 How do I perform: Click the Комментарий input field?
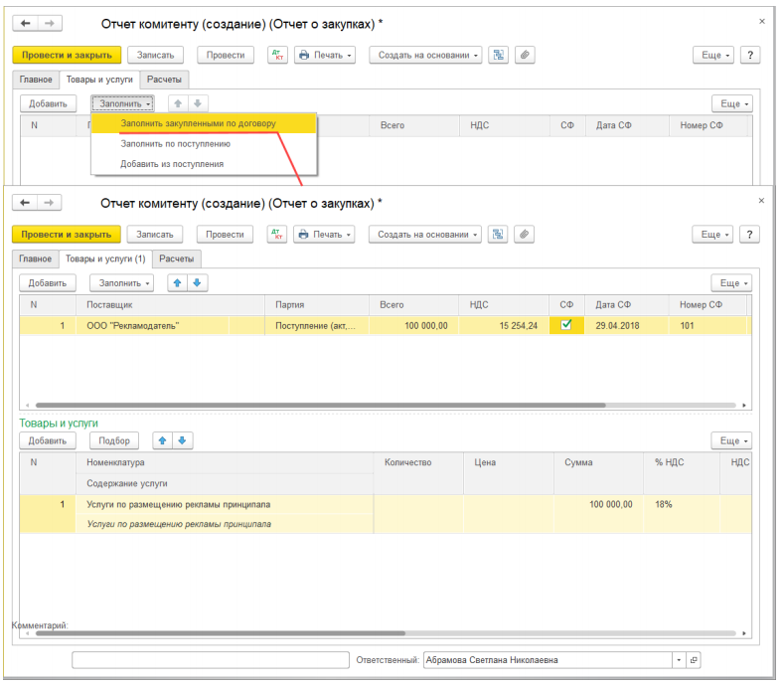click(211, 660)
